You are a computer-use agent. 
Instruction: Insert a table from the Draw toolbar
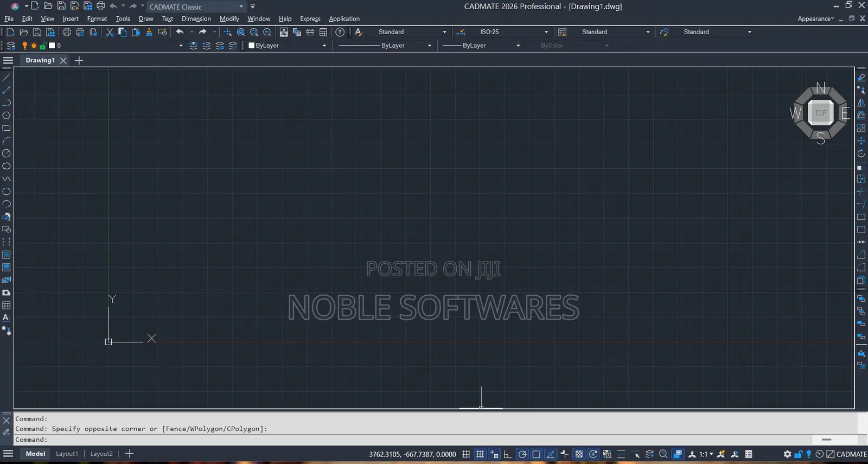tap(7, 306)
